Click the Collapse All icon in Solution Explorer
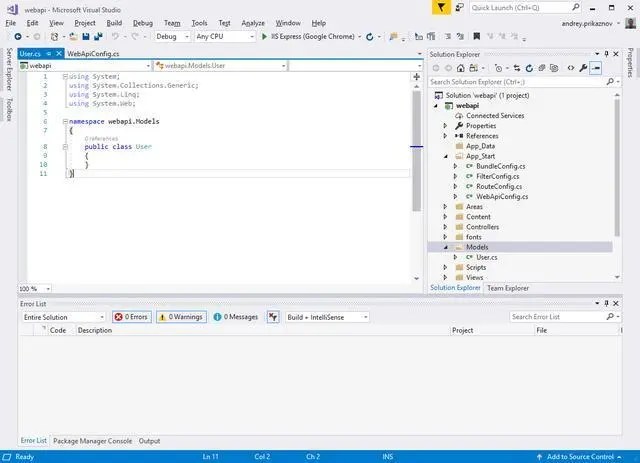 tap(541, 68)
